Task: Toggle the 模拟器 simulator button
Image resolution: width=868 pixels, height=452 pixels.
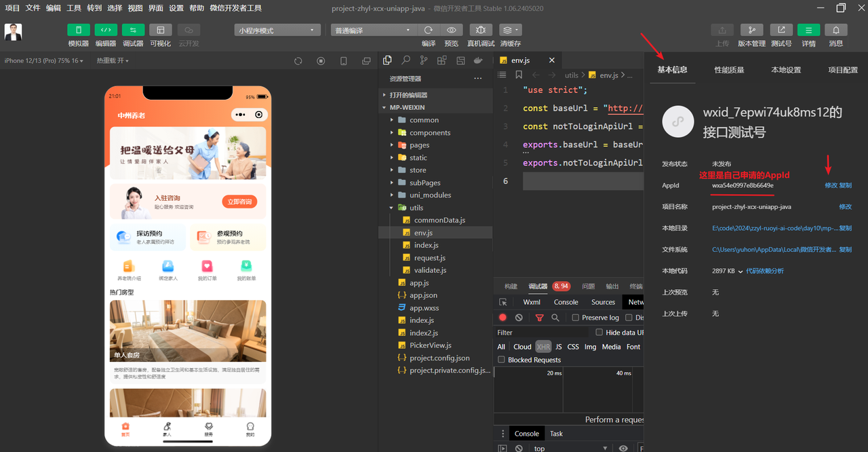Action: click(79, 30)
